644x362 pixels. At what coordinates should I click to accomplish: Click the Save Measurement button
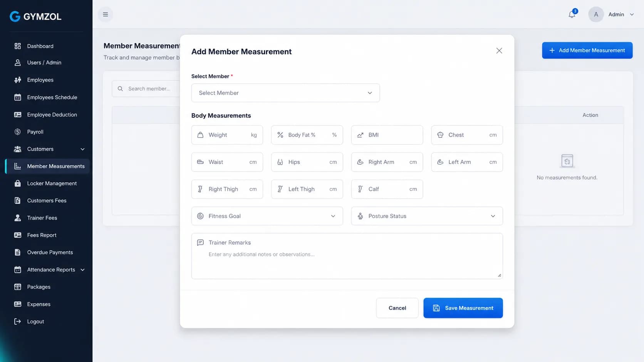463,308
